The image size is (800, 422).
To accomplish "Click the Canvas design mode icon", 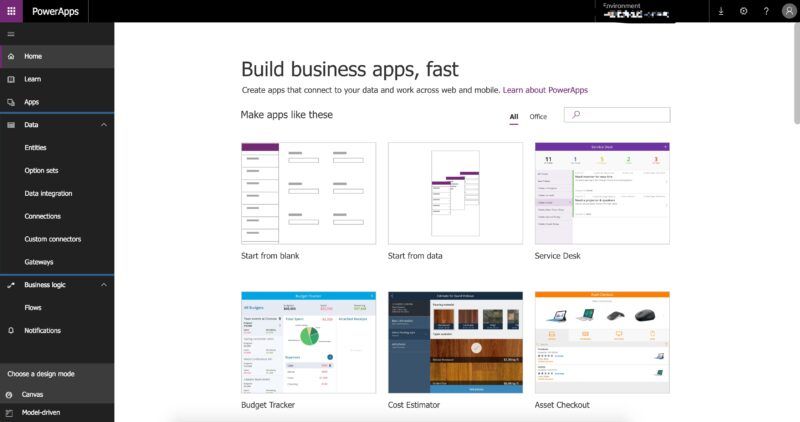I will point(9,394).
